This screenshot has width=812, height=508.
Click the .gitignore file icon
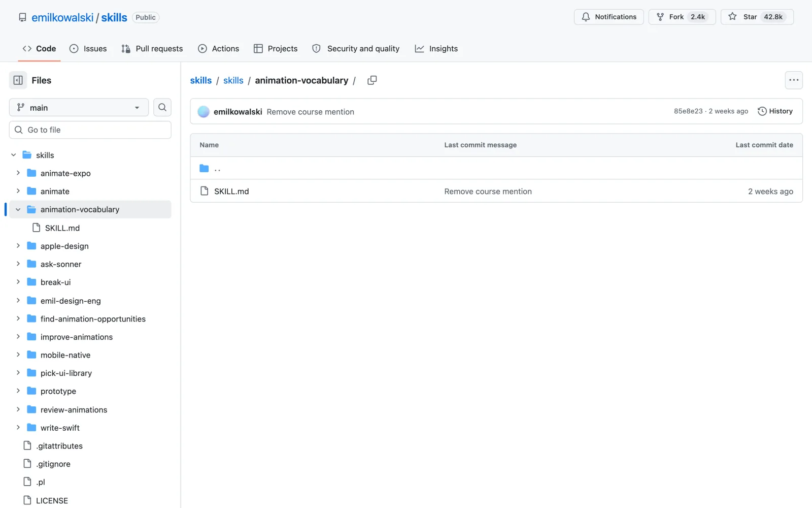click(x=27, y=464)
